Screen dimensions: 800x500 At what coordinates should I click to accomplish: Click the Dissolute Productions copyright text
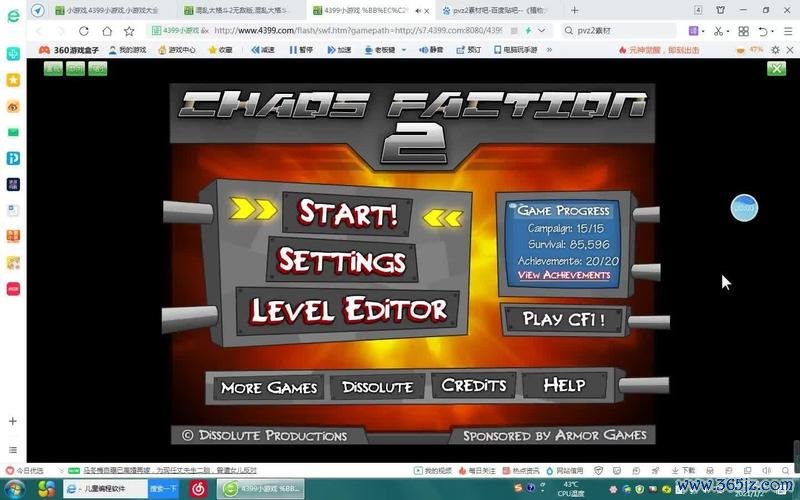265,435
